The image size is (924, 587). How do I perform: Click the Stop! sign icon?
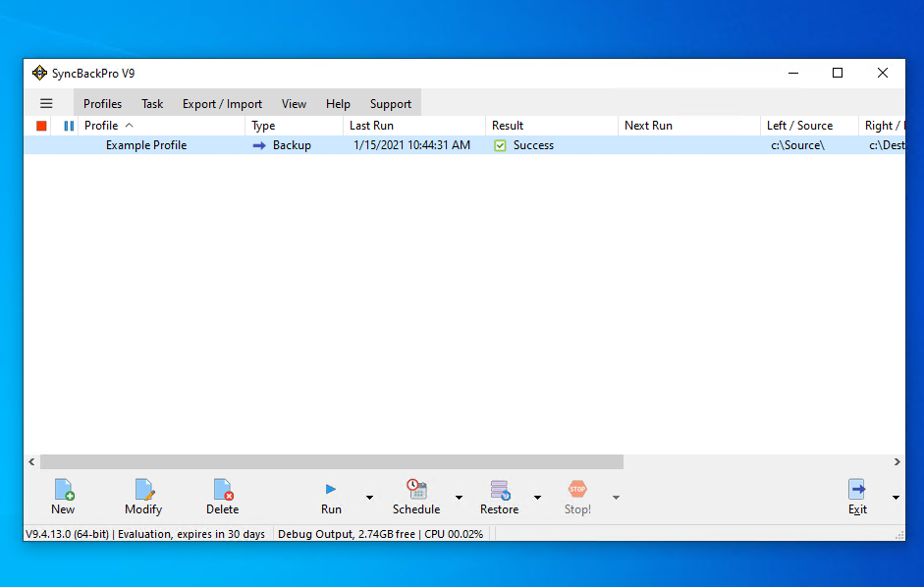(x=577, y=489)
